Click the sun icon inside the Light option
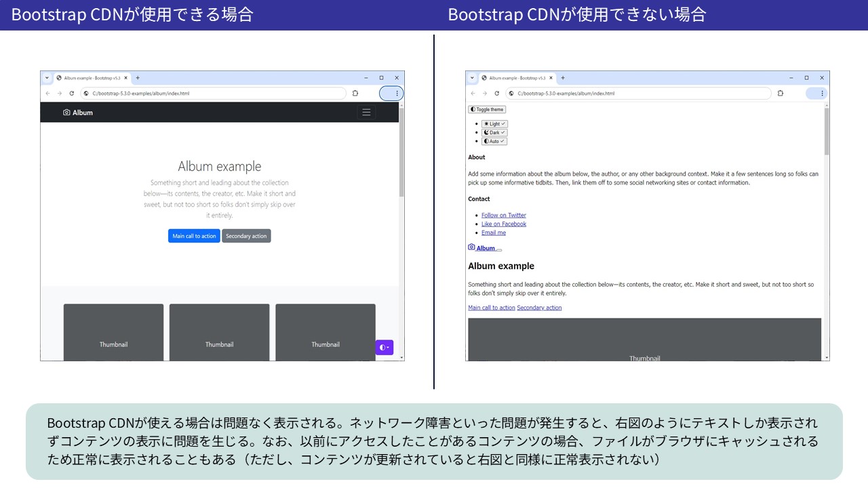 (486, 123)
